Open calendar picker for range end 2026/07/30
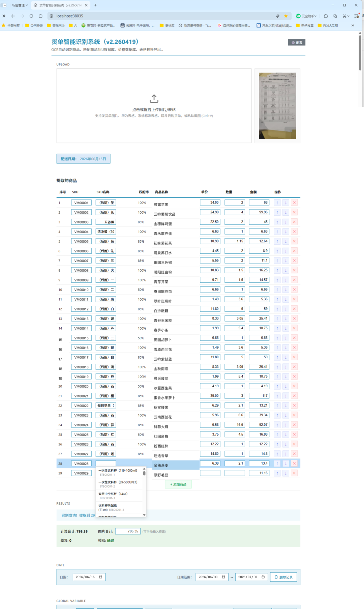Viewport: 364px width, 609px height. point(263,577)
